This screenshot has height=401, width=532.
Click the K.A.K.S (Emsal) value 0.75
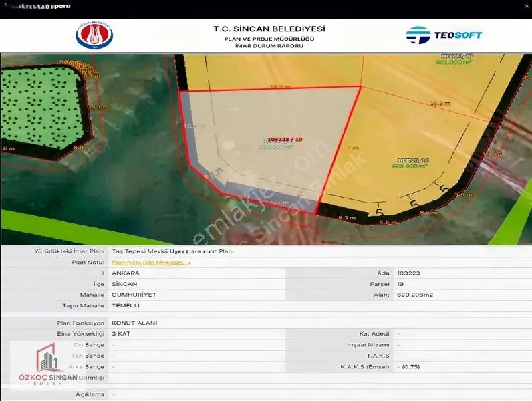pyautogui.click(x=411, y=367)
